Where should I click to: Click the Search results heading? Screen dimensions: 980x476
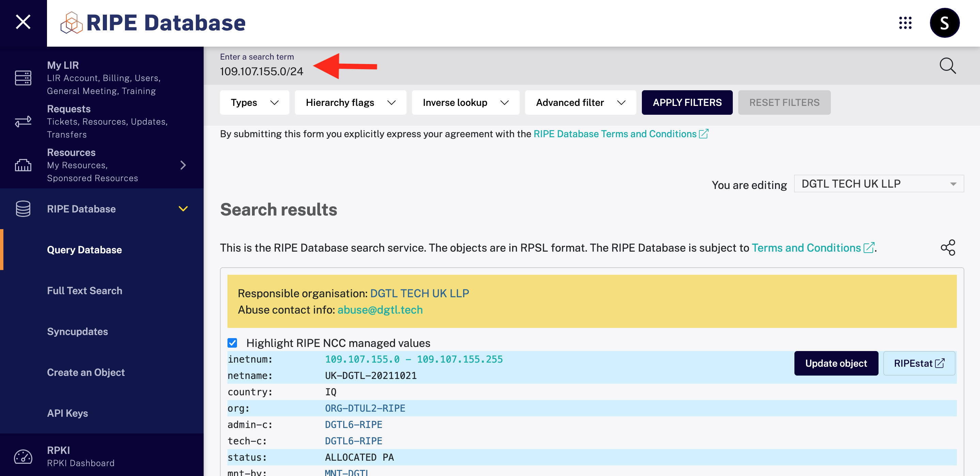coord(279,209)
